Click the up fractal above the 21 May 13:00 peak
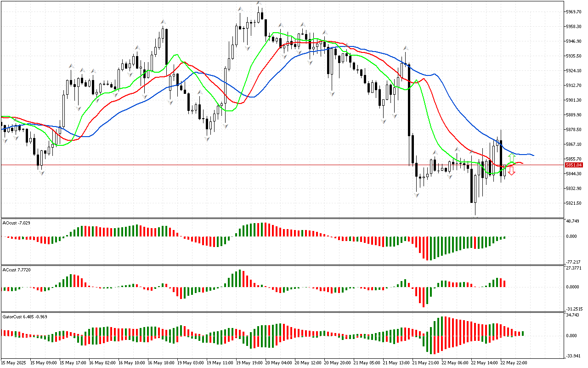The height and width of the screenshot is (368, 588). click(x=406, y=48)
